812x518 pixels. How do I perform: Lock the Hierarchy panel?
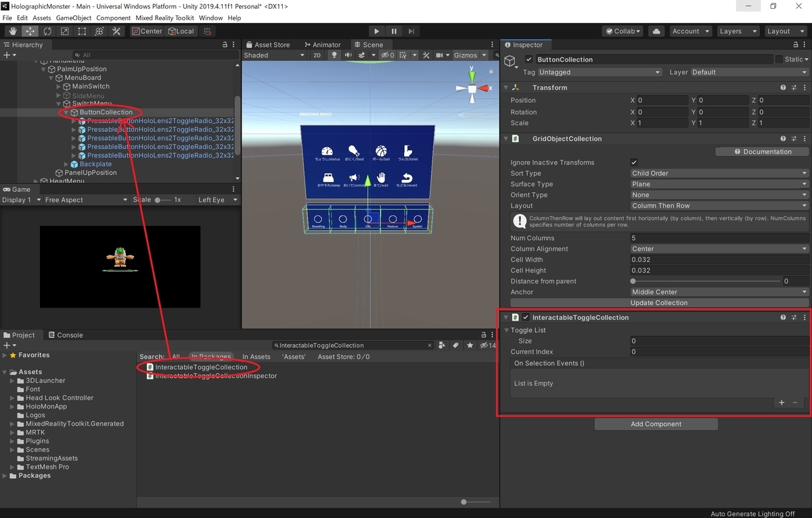click(225, 45)
